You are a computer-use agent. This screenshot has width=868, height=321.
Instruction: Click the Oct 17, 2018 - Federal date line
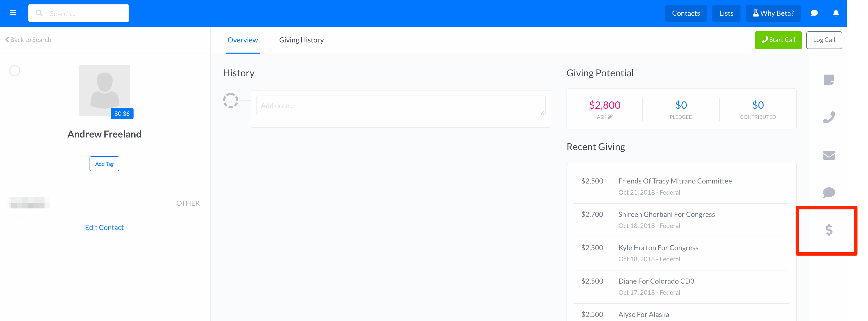(649, 292)
